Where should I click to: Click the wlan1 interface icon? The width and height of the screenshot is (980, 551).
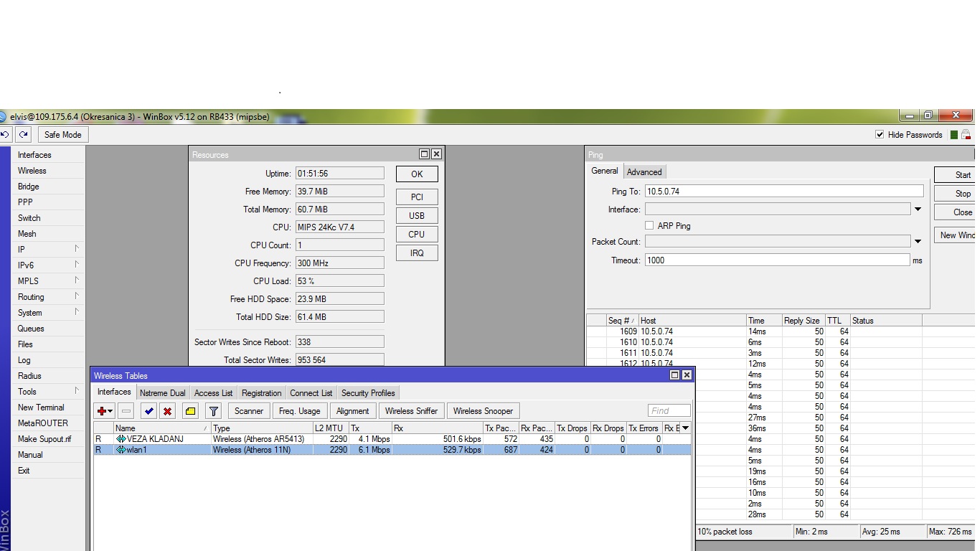tap(121, 450)
